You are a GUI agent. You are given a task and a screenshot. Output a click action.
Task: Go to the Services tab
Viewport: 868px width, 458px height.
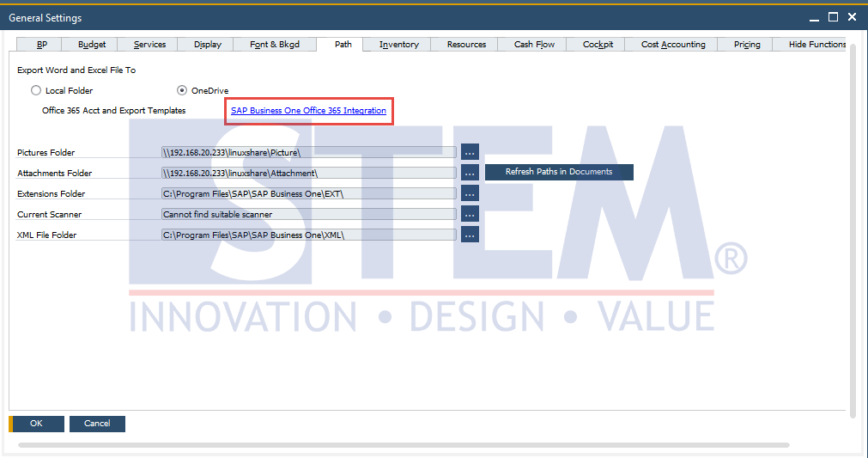[x=149, y=45]
